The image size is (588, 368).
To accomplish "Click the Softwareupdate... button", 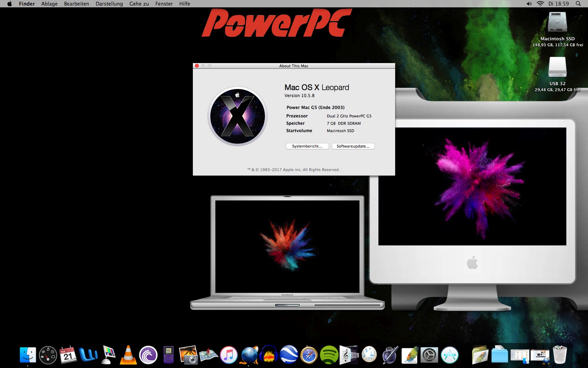I will click(353, 146).
